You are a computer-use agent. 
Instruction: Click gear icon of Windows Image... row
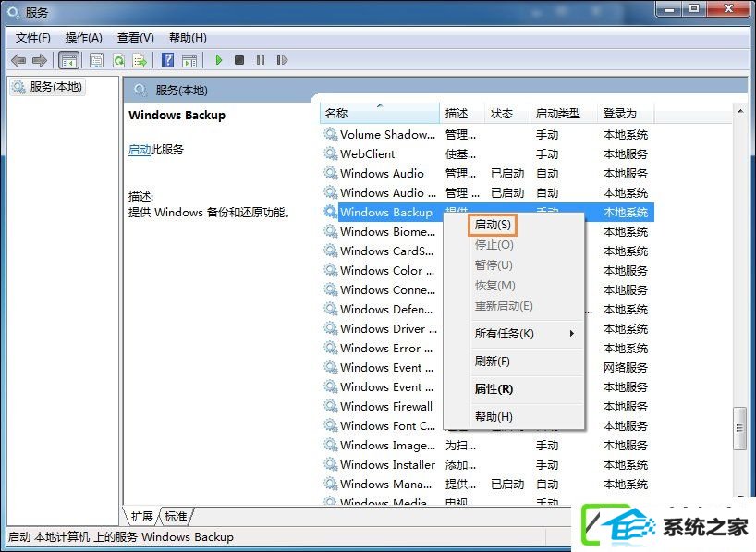coord(330,445)
